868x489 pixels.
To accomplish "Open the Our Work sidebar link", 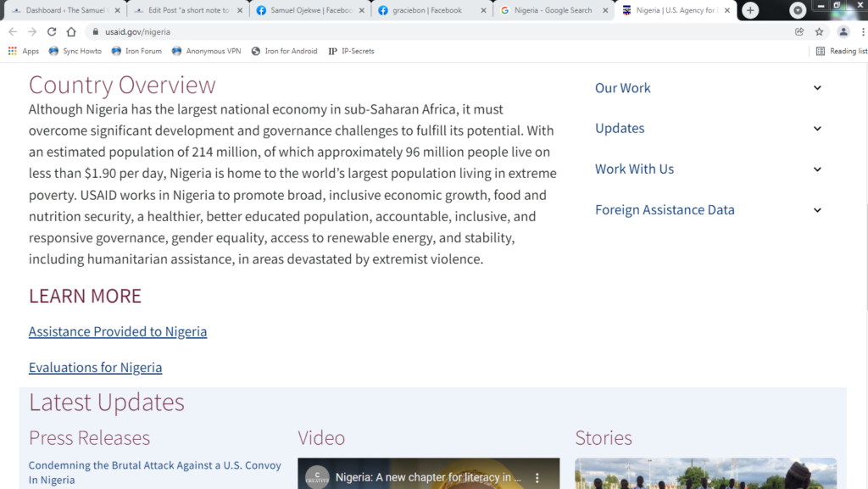I will pyautogui.click(x=623, y=88).
